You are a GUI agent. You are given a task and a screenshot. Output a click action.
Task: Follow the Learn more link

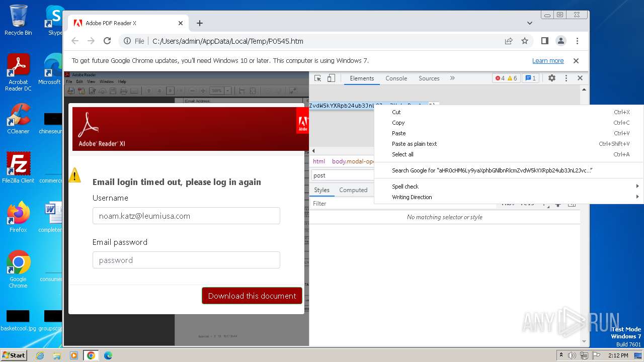pyautogui.click(x=548, y=61)
